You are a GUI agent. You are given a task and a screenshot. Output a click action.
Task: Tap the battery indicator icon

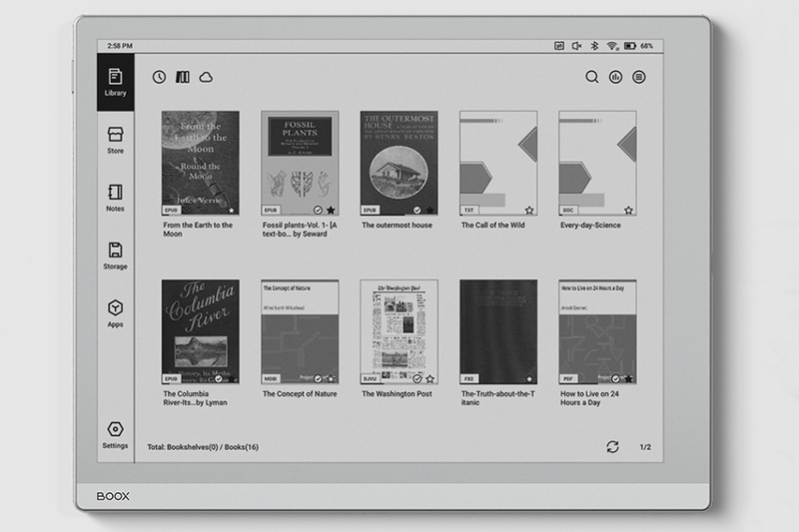630,46
